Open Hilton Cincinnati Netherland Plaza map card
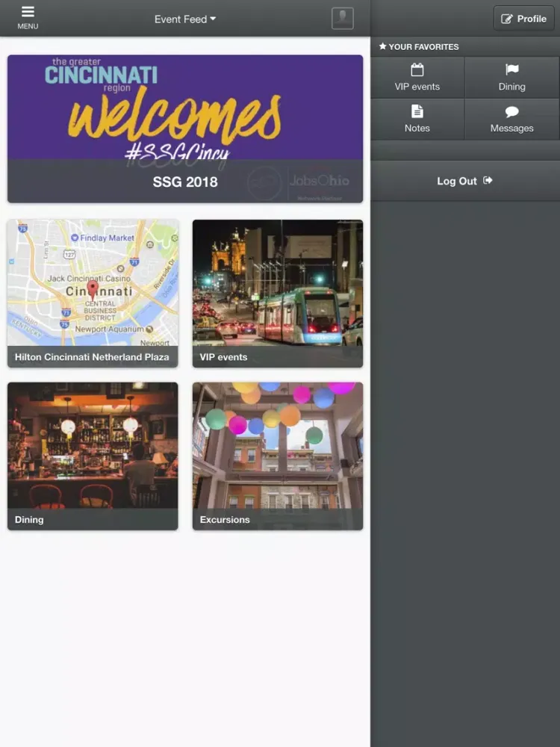The height and width of the screenshot is (747, 560). (x=93, y=294)
